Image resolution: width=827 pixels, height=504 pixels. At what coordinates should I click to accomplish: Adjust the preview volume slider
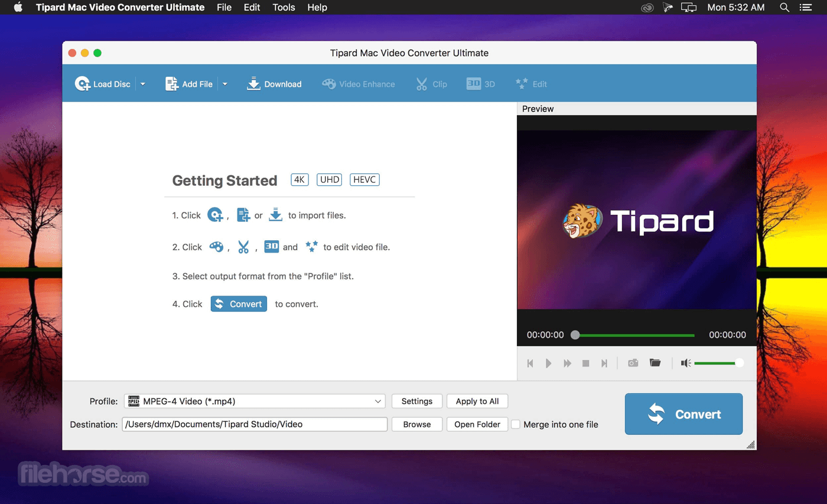click(x=719, y=363)
